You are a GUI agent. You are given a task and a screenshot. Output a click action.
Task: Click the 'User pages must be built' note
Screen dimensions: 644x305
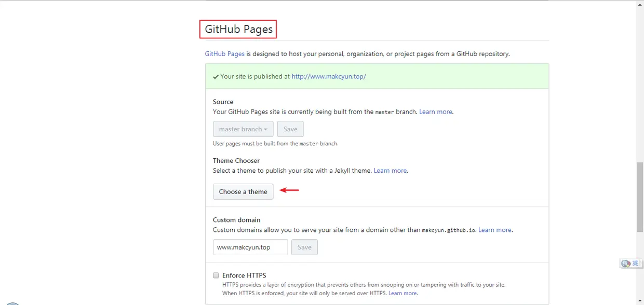coord(275,144)
